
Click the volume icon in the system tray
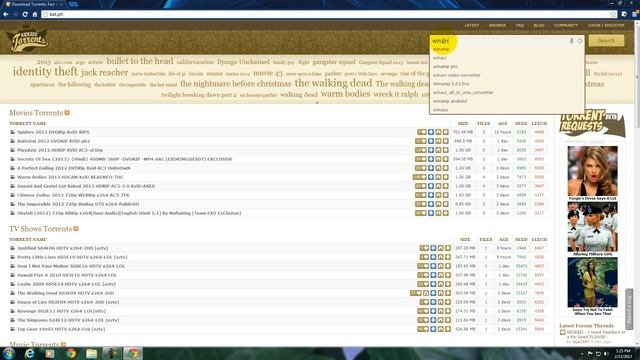(x=606, y=353)
